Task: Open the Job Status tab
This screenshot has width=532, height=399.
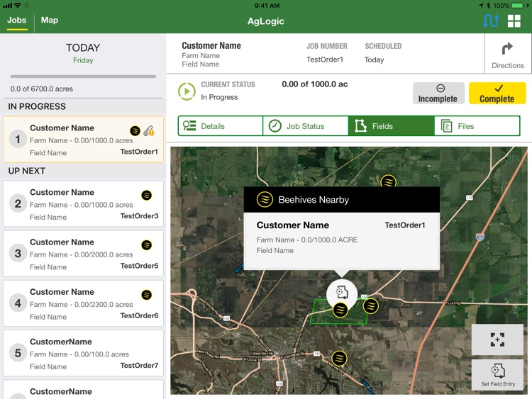Action: pos(306,126)
